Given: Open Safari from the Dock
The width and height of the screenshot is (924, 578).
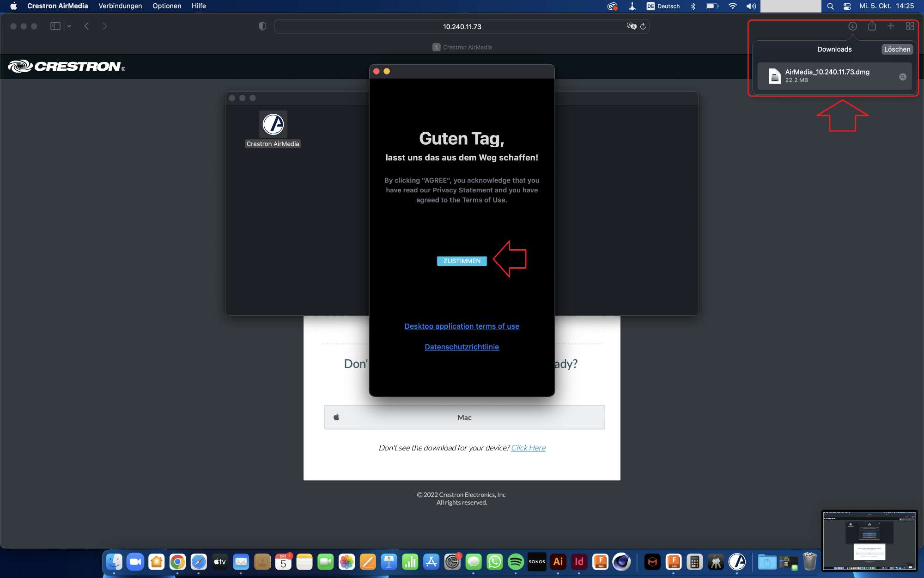Looking at the screenshot, I should click(199, 562).
